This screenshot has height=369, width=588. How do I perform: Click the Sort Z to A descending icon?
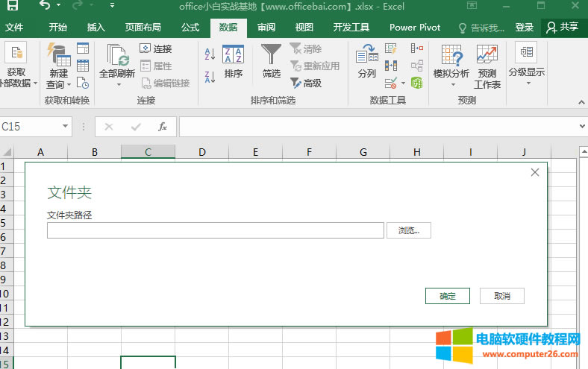point(210,76)
